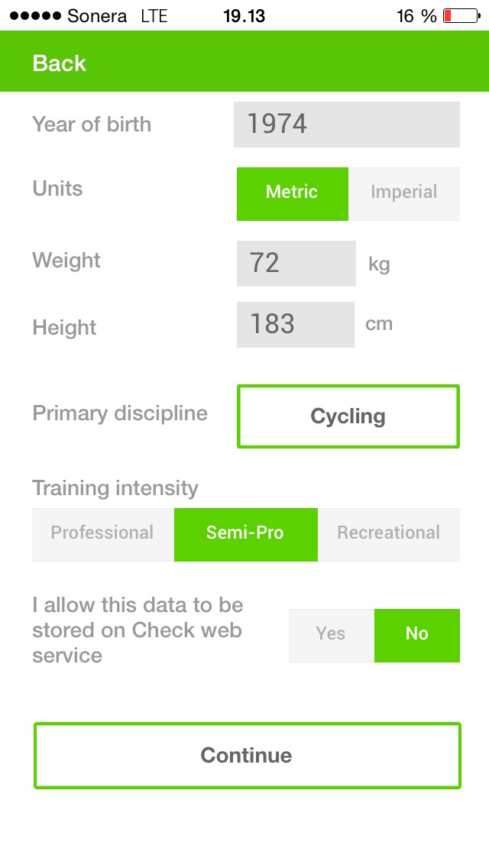This screenshot has height=868, width=489.
Task: Tap the battery icon in status bar
Action: point(461,16)
